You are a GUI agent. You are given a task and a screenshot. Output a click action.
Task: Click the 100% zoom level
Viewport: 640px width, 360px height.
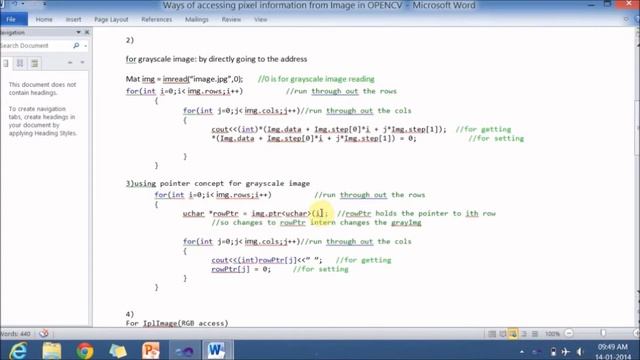552,334
